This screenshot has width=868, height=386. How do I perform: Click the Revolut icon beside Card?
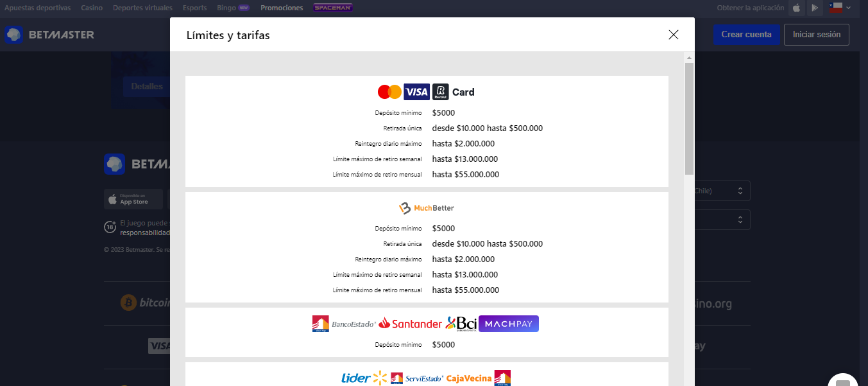440,92
